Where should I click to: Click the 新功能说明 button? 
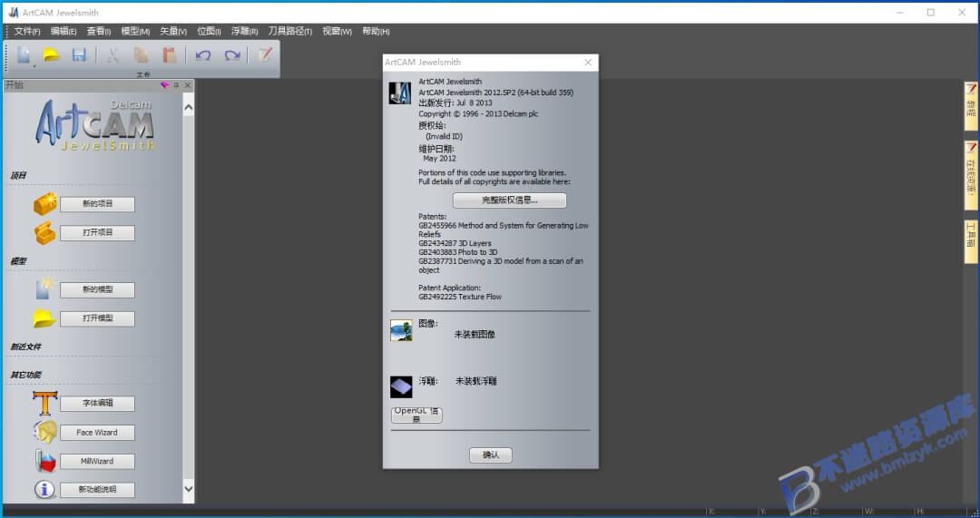point(97,489)
